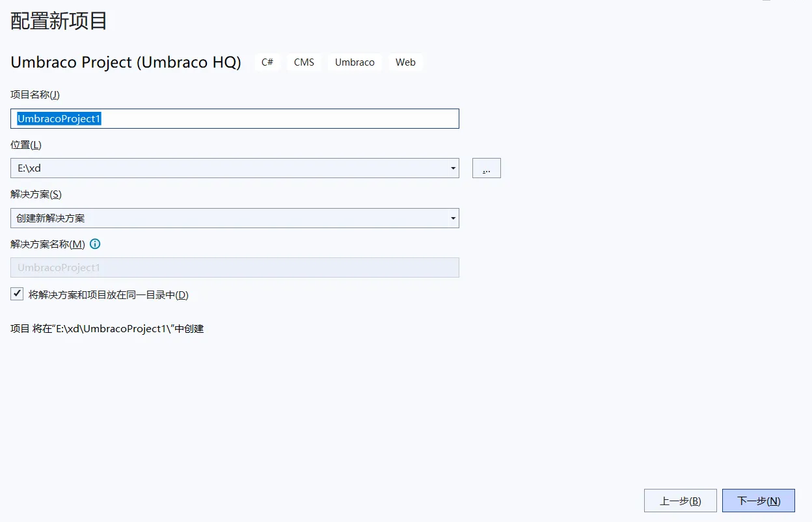Click the 位置(L) label
The height and width of the screenshot is (522, 812).
pos(26,144)
